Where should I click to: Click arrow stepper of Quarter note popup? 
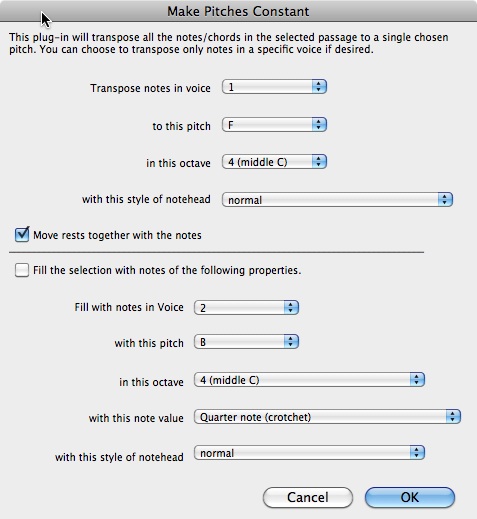[x=453, y=417]
